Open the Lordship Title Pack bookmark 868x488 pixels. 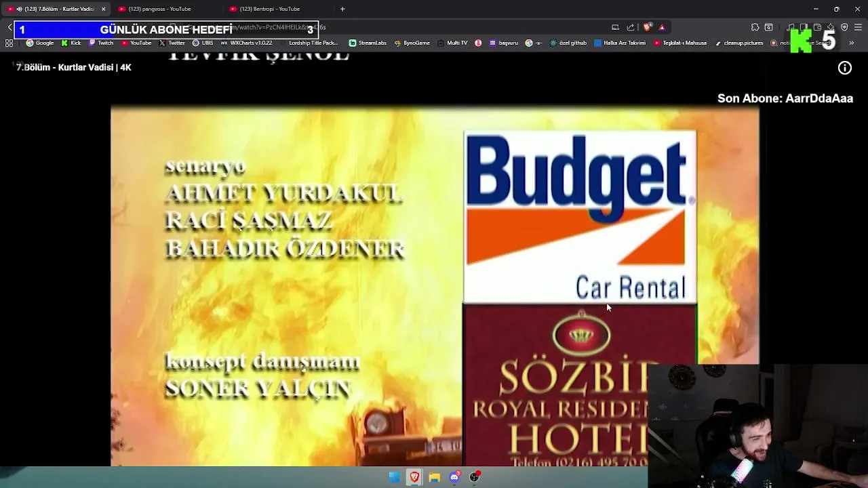tap(309, 43)
